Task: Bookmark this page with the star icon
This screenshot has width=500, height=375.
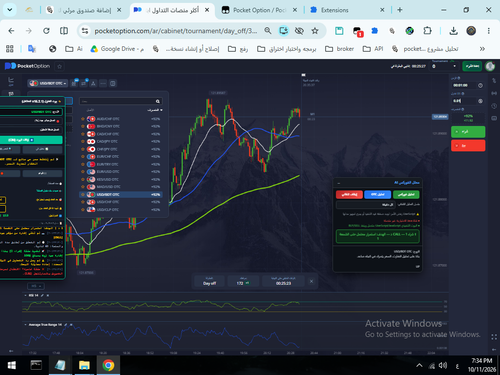Action: point(315,31)
